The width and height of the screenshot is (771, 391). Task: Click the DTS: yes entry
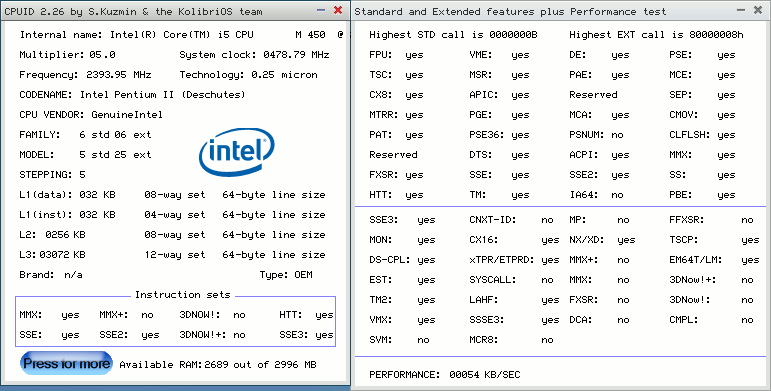[499, 154]
